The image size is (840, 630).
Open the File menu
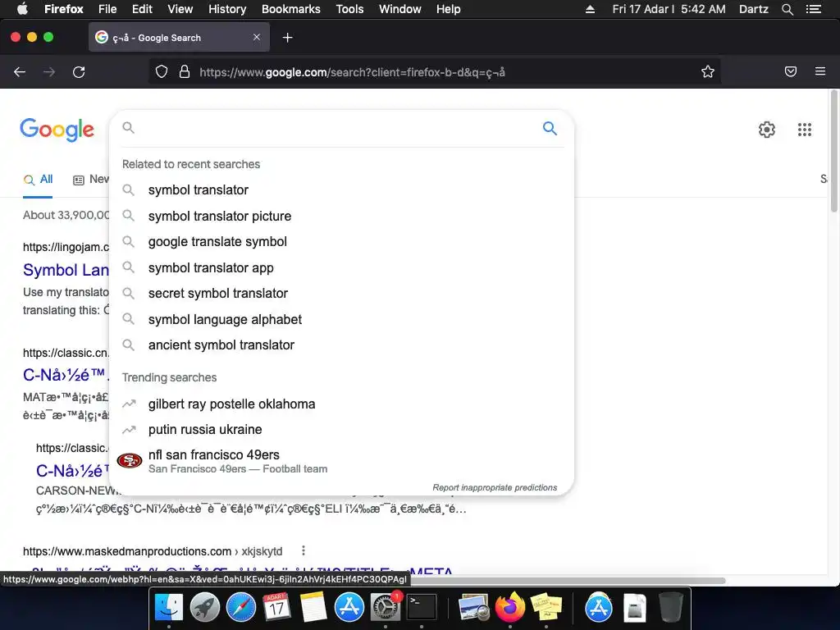click(107, 9)
